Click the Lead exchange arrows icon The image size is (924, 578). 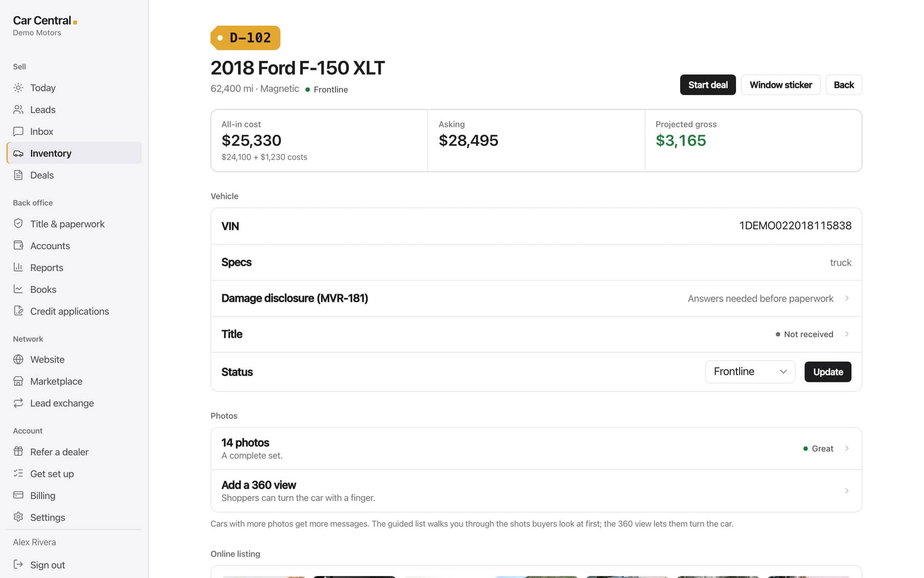click(18, 403)
